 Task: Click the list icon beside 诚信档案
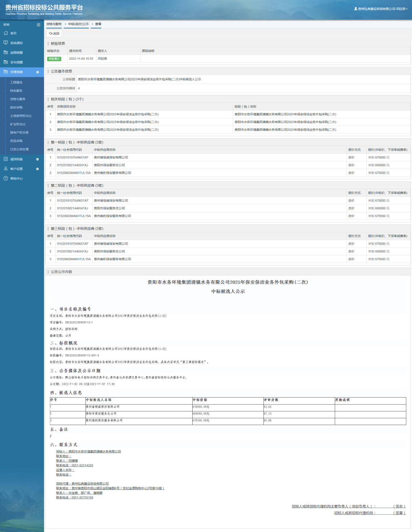5,159
